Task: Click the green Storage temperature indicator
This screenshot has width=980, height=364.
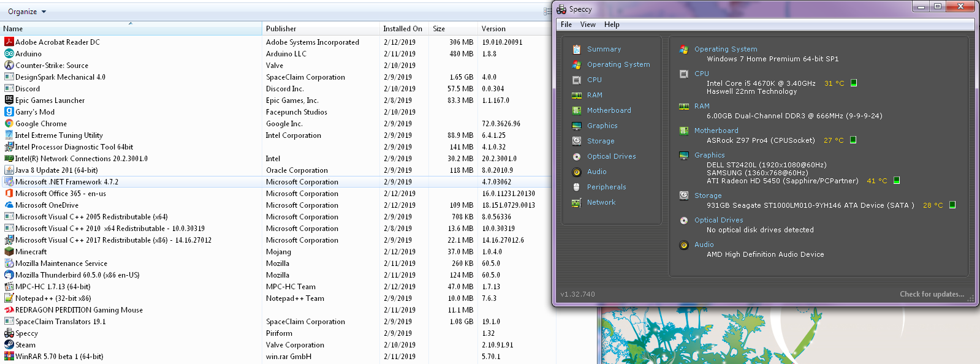Action: pos(952,205)
